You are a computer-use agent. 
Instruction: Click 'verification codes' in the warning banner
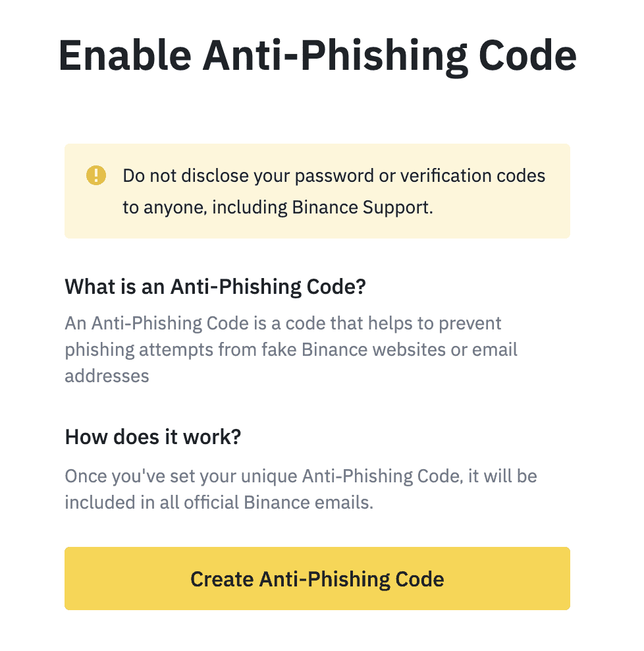[x=473, y=176]
